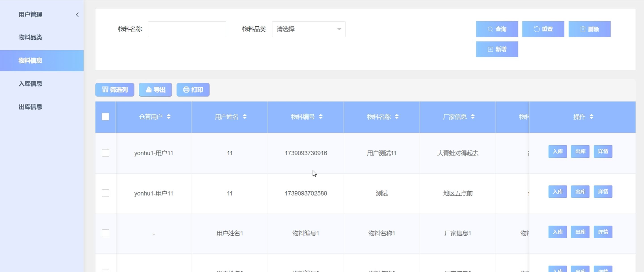
Task: Click 详情 for the 测试 row
Action: 603,192
